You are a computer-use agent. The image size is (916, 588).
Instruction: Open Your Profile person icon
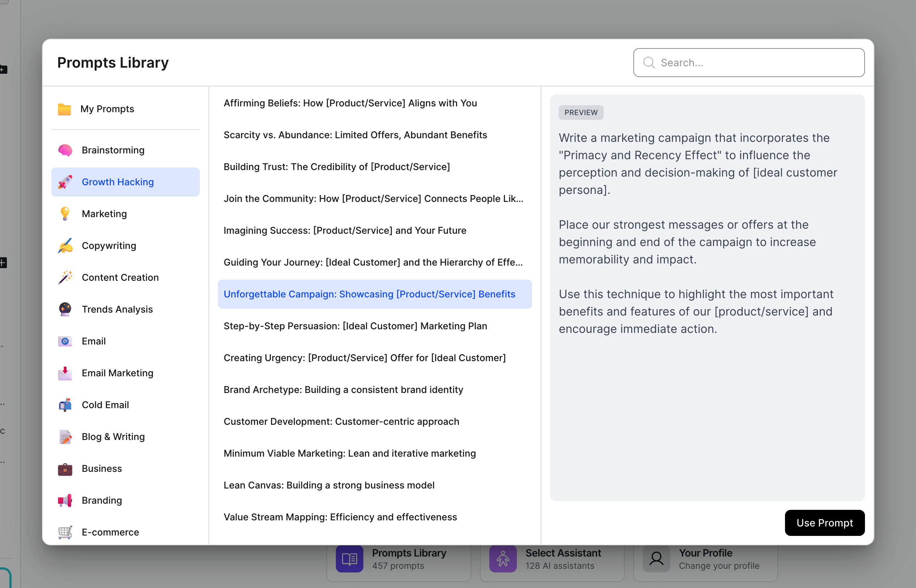(x=656, y=558)
